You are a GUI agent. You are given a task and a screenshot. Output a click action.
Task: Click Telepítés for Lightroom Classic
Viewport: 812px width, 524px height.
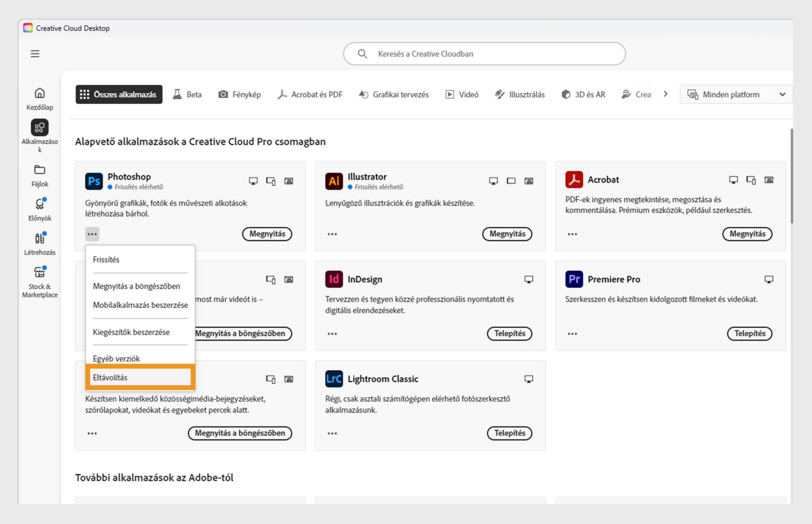pyautogui.click(x=509, y=433)
